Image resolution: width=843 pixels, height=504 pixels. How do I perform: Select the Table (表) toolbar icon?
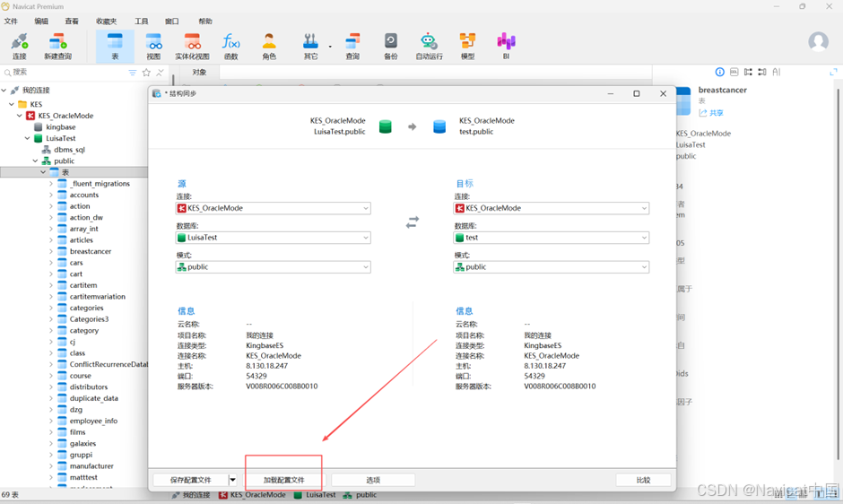click(115, 47)
